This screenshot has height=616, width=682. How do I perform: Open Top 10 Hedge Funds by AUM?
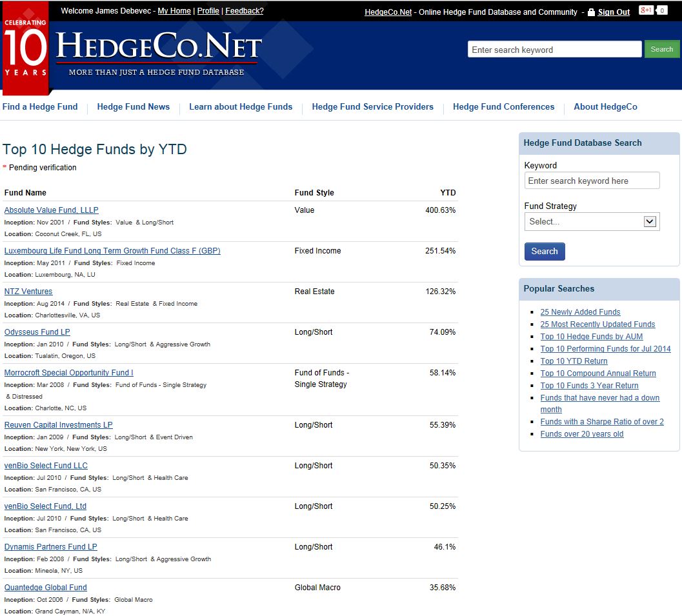click(592, 337)
